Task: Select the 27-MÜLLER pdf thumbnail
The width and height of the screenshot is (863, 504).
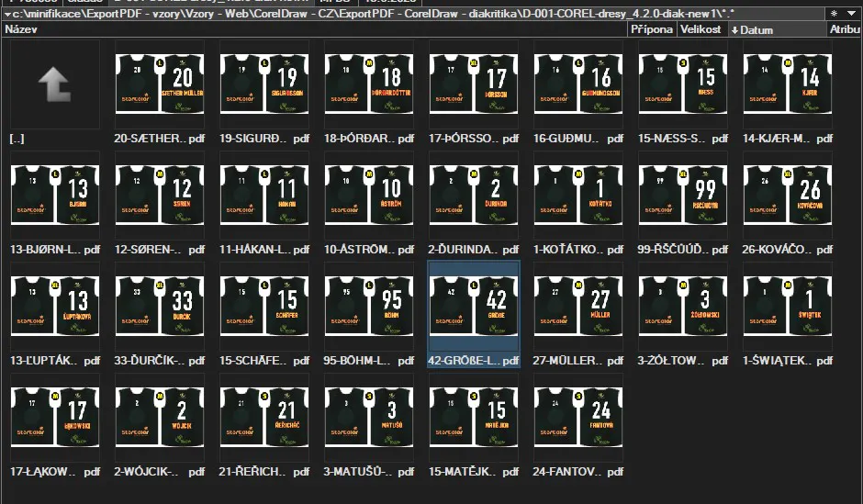Action: pyautogui.click(x=577, y=307)
